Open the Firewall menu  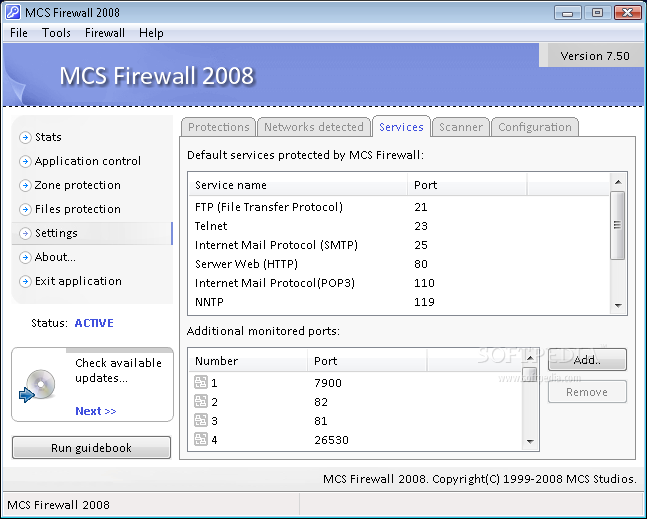105,33
